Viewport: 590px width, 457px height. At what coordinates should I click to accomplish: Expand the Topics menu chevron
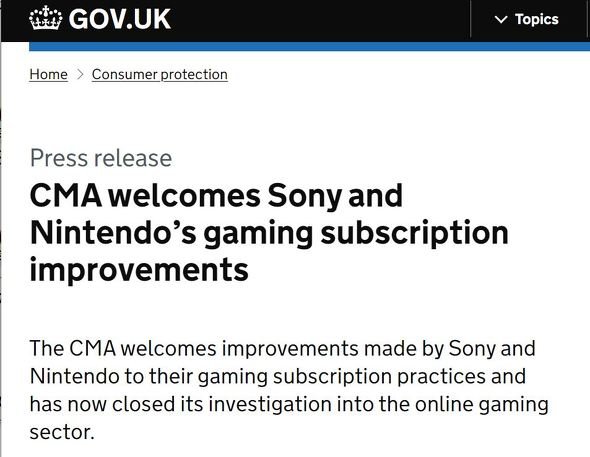click(x=501, y=19)
